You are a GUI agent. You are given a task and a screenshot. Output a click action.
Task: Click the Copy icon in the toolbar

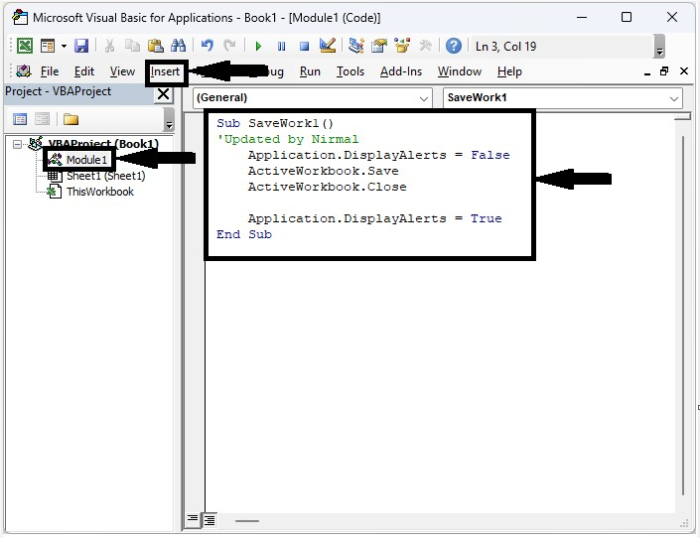tap(132, 46)
